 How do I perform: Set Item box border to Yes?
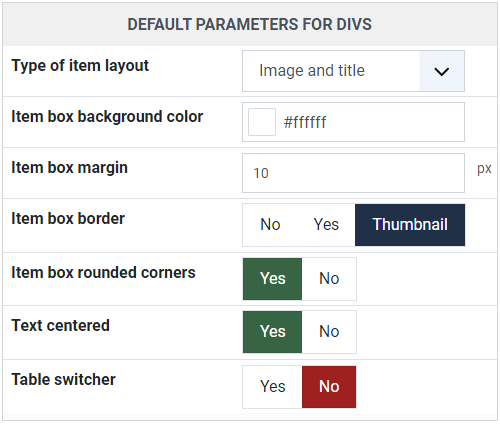pyautogui.click(x=326, y=225)
